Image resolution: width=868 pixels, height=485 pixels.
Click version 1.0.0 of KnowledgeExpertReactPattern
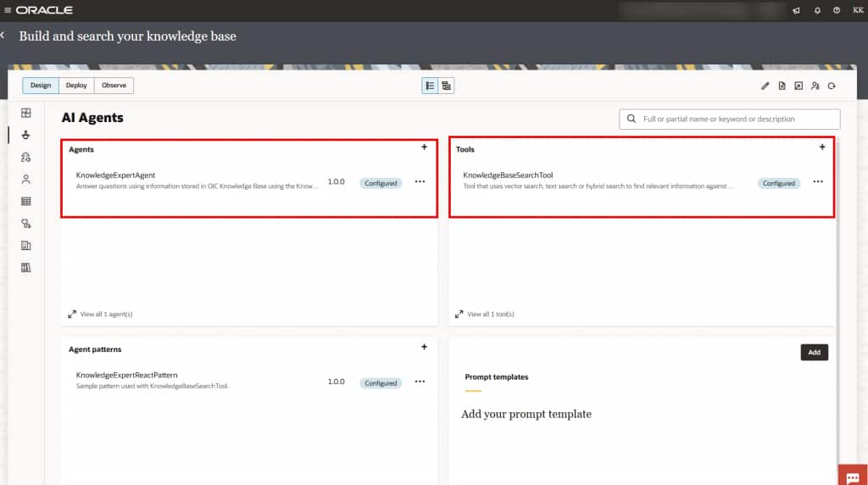click(x=336, y=382)
